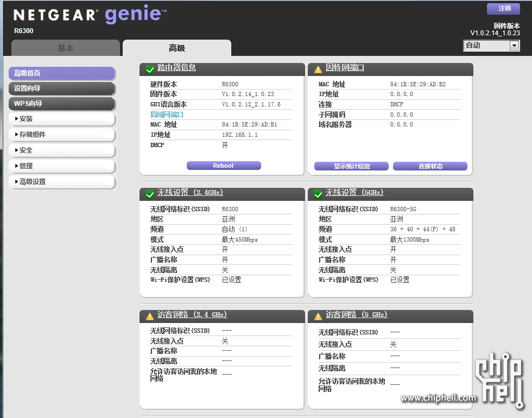Expand the 高级设置 sidebar section
Image resolution: width=532 pixels, height=418 pixels.
pos(62,182)
